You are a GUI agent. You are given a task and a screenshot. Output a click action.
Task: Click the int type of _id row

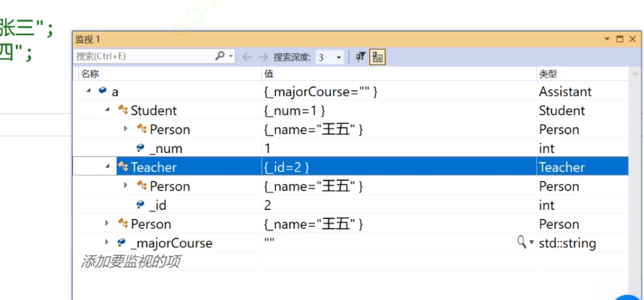click(547, 205)
